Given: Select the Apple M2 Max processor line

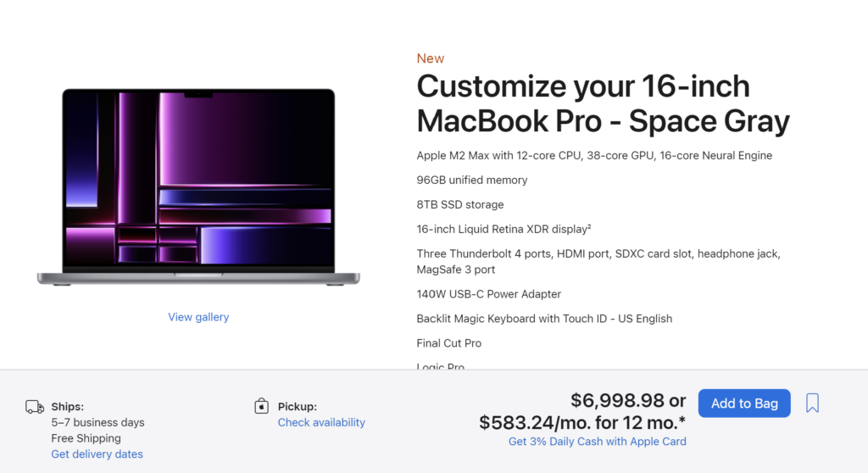Looking at the screenshot, I should 594,155.
